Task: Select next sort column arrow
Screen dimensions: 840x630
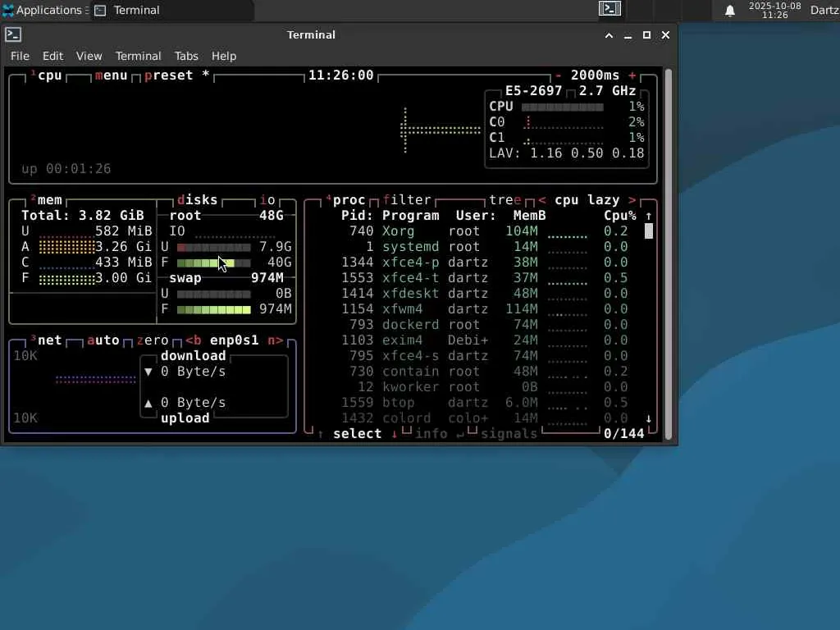Action: point(632,200)
